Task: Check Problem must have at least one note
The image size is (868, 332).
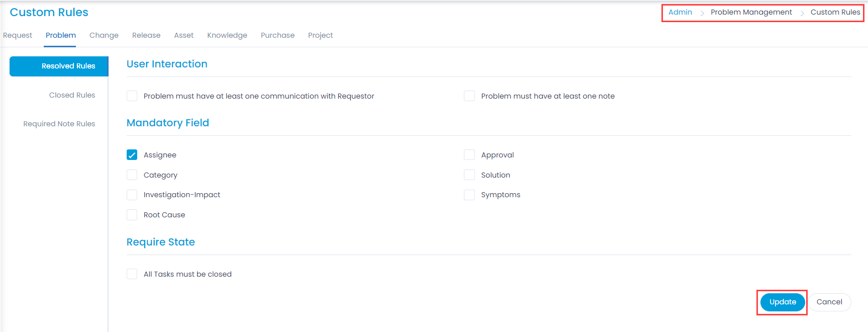Action: (469, 96)
